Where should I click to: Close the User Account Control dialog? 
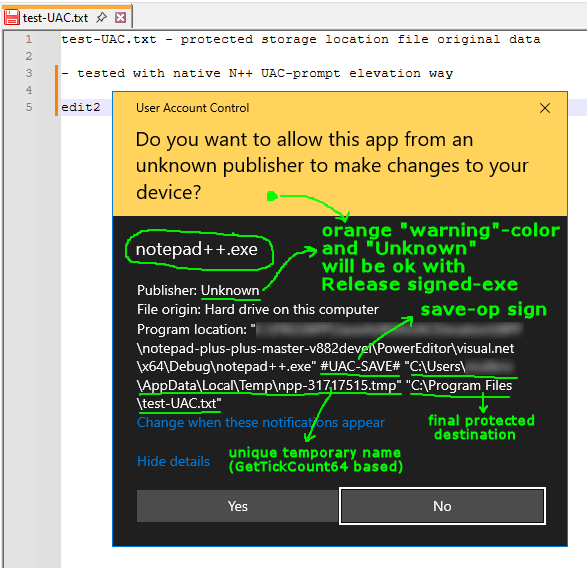[545, 108]
